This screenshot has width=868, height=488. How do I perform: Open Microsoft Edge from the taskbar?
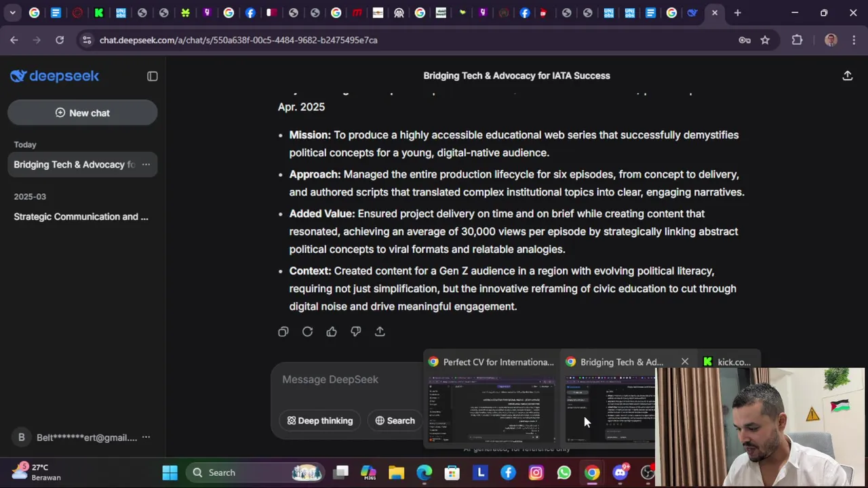tap(425, 472)
